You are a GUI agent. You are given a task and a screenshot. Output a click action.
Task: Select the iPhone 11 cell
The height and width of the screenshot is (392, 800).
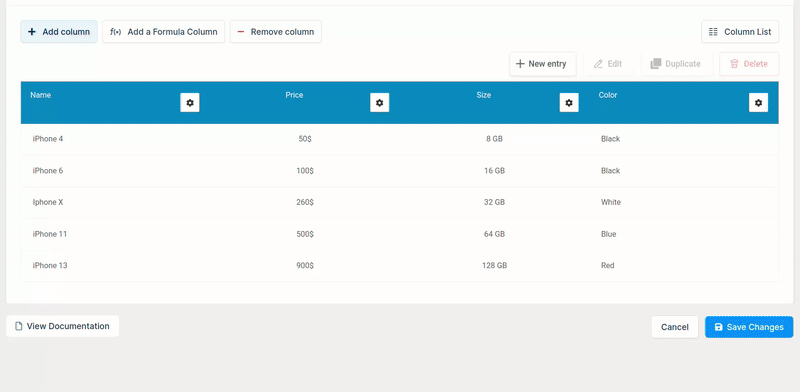(49, 234)
